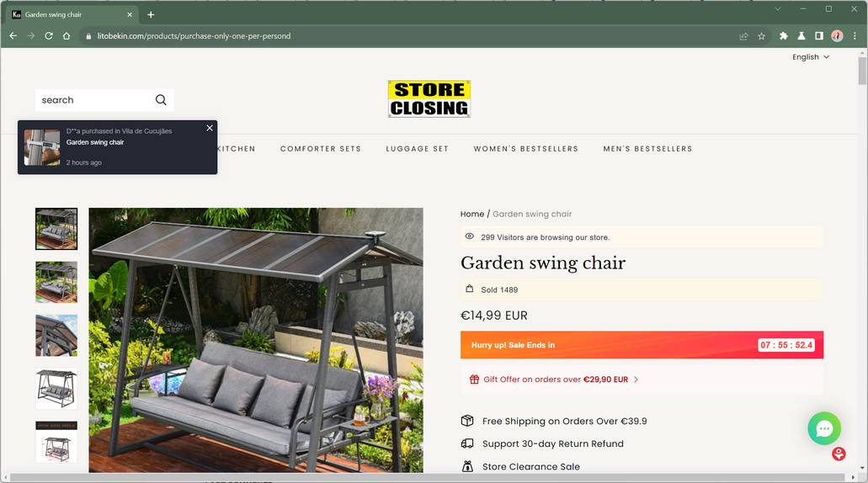
Task: Click the Home breadcrumb link
Action: point(471,214)
